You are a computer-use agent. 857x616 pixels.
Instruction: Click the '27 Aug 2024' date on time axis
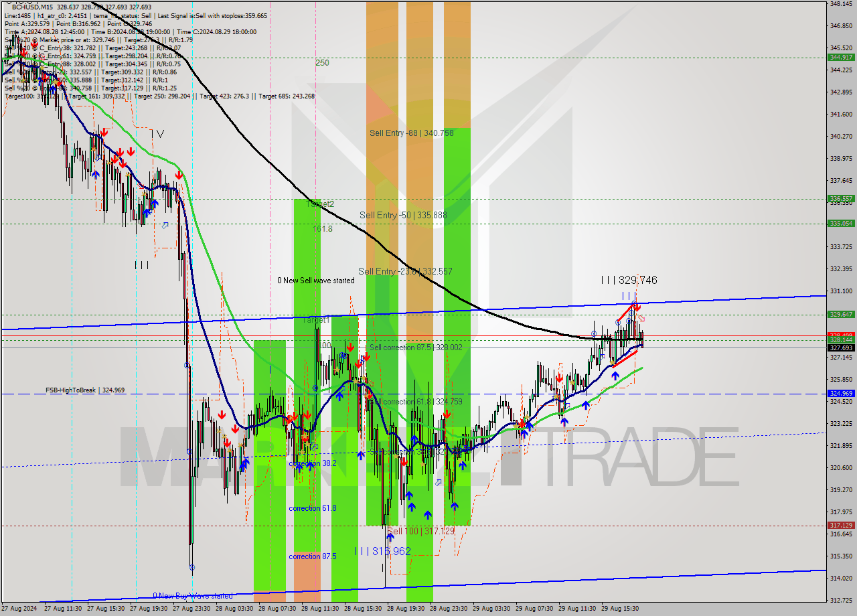[x=19, y=609]
